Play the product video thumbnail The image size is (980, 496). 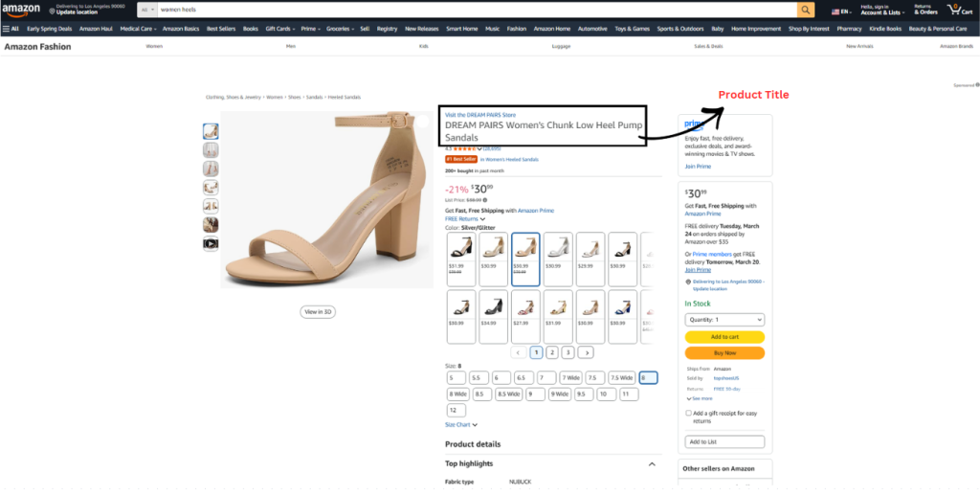click(211, 244)
